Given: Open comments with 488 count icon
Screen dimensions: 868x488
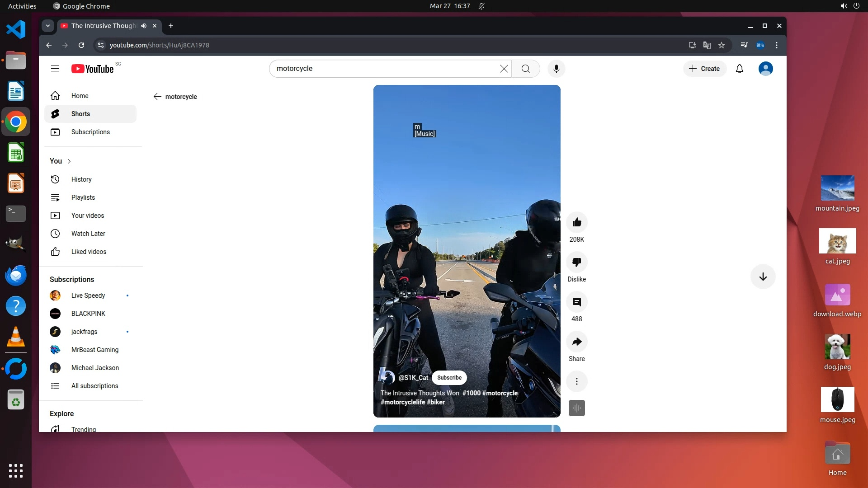Looking at the screenshot, I should [577, 302].
